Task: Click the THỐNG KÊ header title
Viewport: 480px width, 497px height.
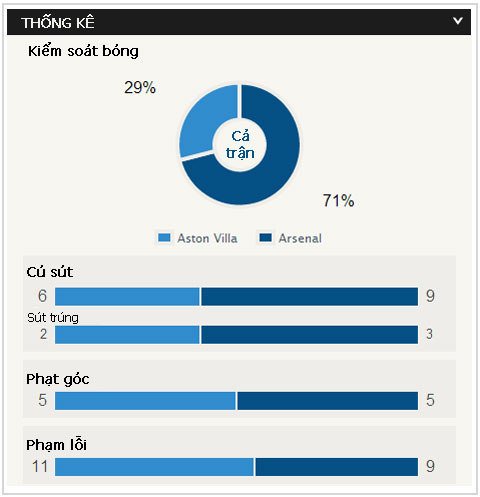Action: pos(58,22)
